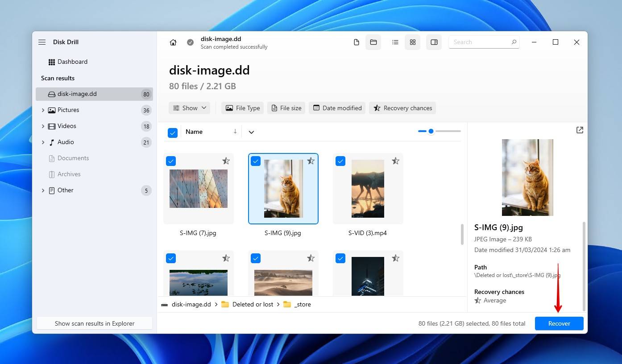Open the File Type filter
Viewport: 622px width, 364px height.
point(242,108)
